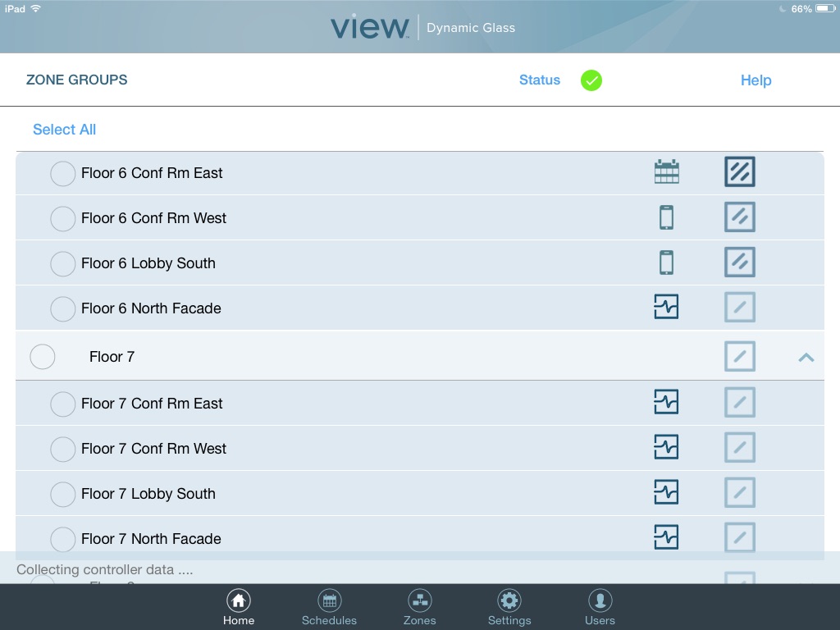Select the Floor 6 Conf Rm West radio button
The width and height of the screenshot is (840, 630).
63,218
